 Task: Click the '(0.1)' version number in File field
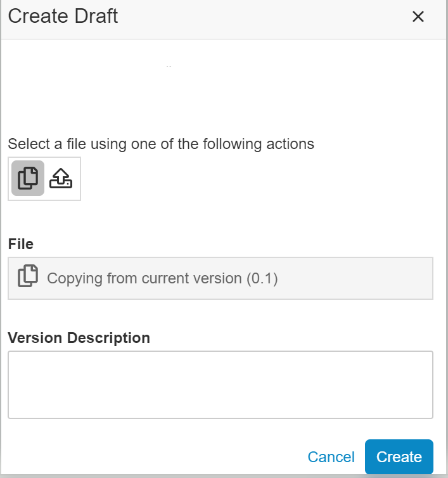click(x=262, y=278)
